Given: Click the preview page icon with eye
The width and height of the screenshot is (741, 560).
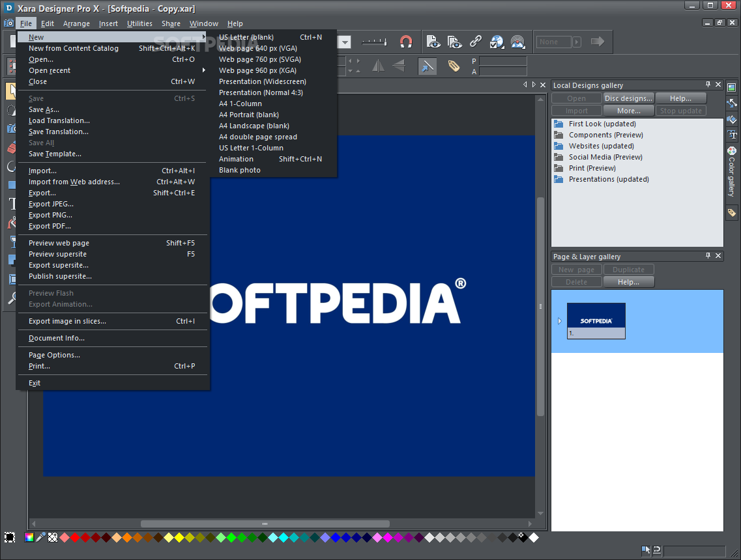Looking at the screenshot, I should [x=433, y=42].
